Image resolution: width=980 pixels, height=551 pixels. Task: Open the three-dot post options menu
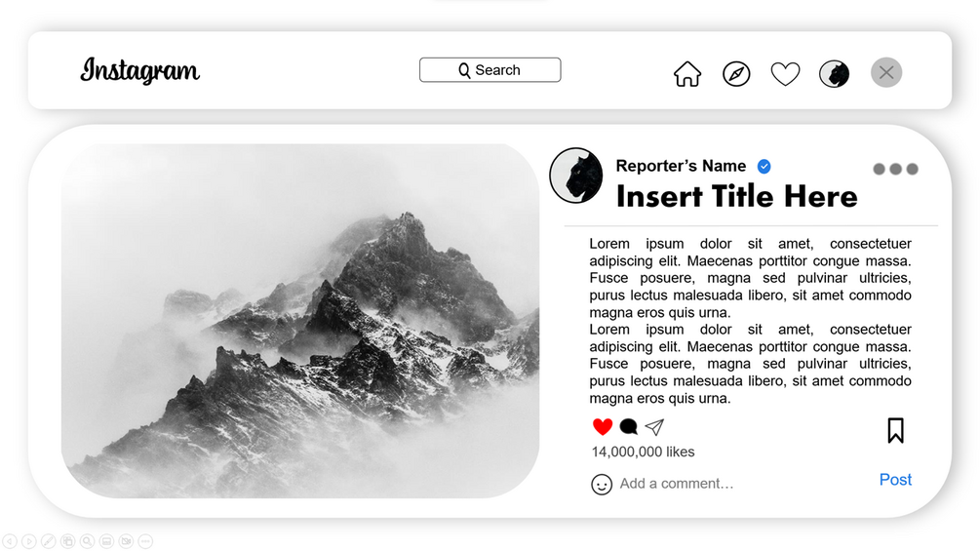tap(895, 169)
